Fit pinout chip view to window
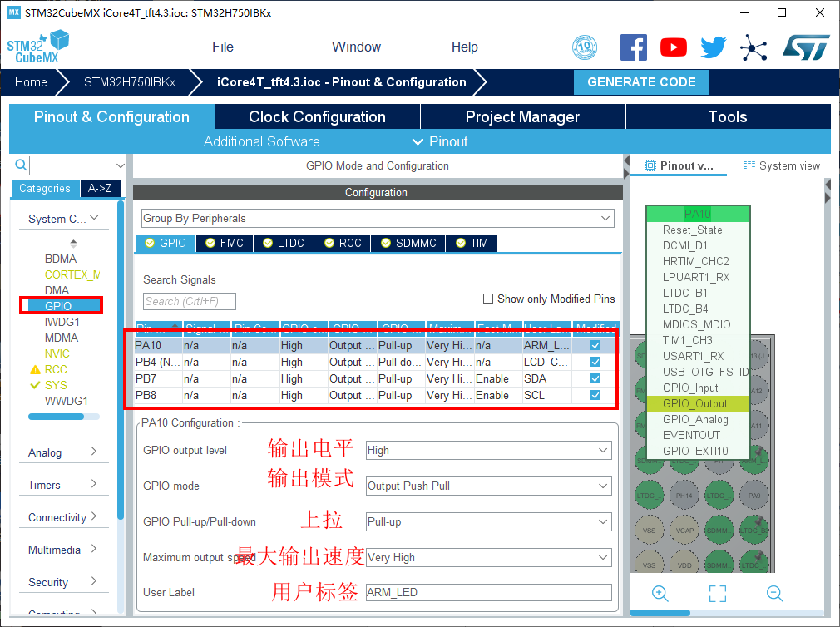The height and width of the screenshot is (627, 840). click(x=718, y=593)
